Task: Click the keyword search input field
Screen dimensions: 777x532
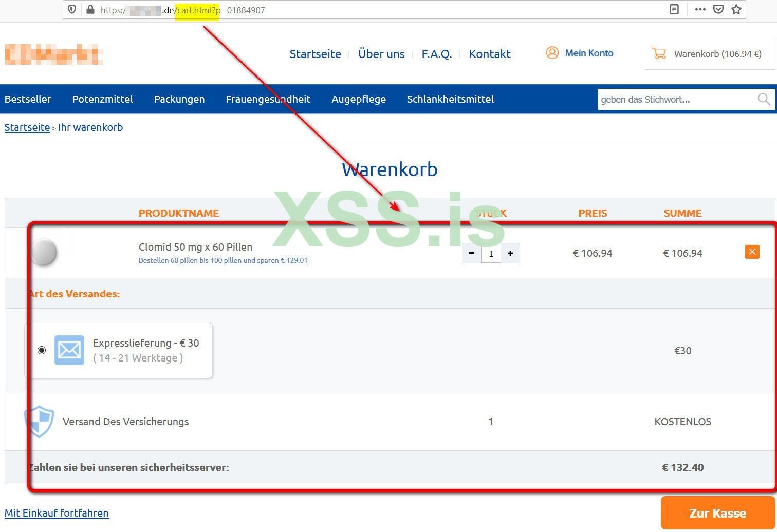Action: tap(677, 99)
